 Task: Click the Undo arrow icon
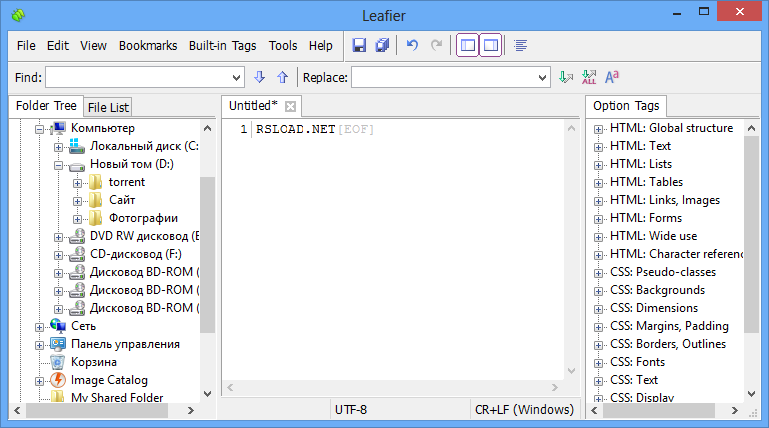tap(412, 46)
